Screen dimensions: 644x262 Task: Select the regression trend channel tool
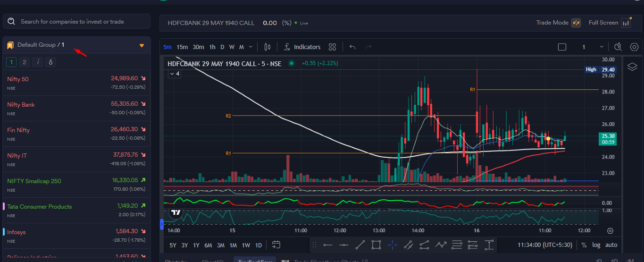(409, 245)
